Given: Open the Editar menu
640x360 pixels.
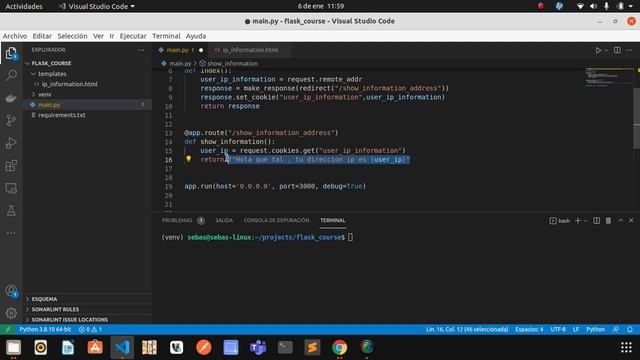Looking at the screenshot, I should 42,36.
